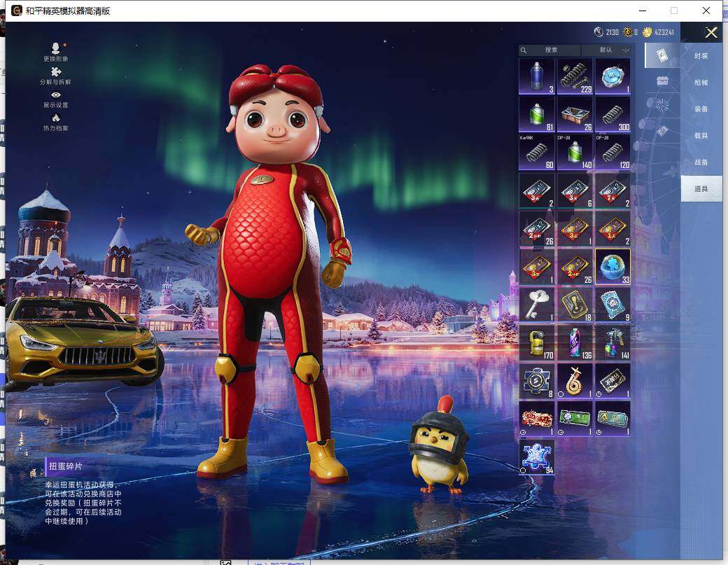
Task: Select the teal and gold ticket item
Action: point(612,419)
